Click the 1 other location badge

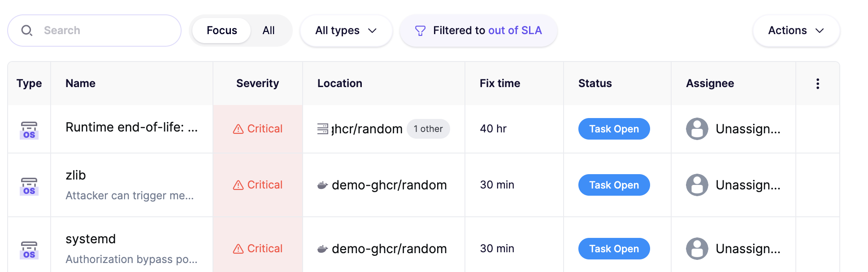[428, 129]
